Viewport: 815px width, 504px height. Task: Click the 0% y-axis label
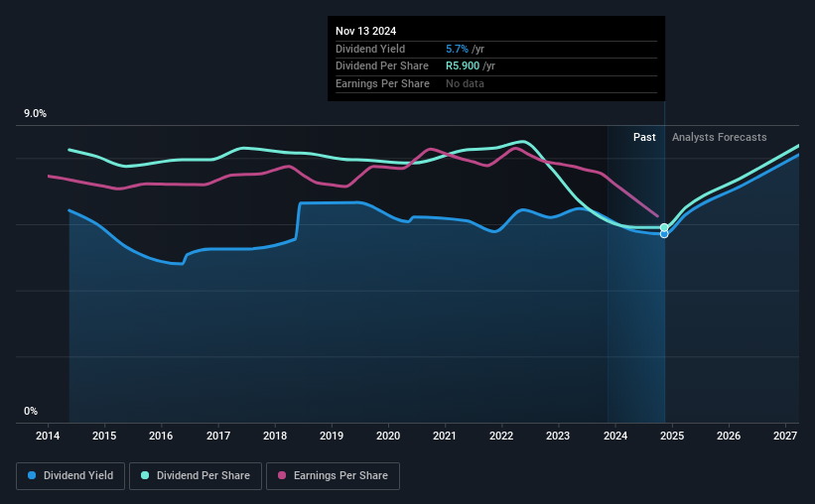31,412
